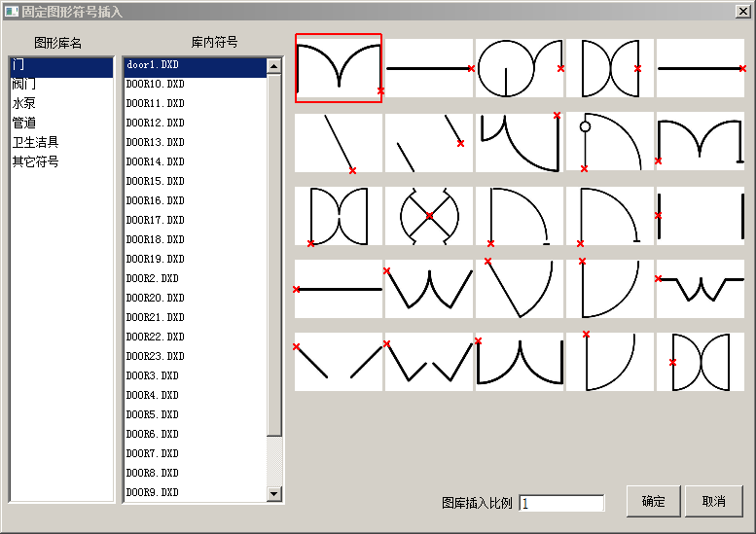The height and width of the screenshot is (534, 756).
Task: Select 其它符号 library category
Action: (x=61, y=161)
